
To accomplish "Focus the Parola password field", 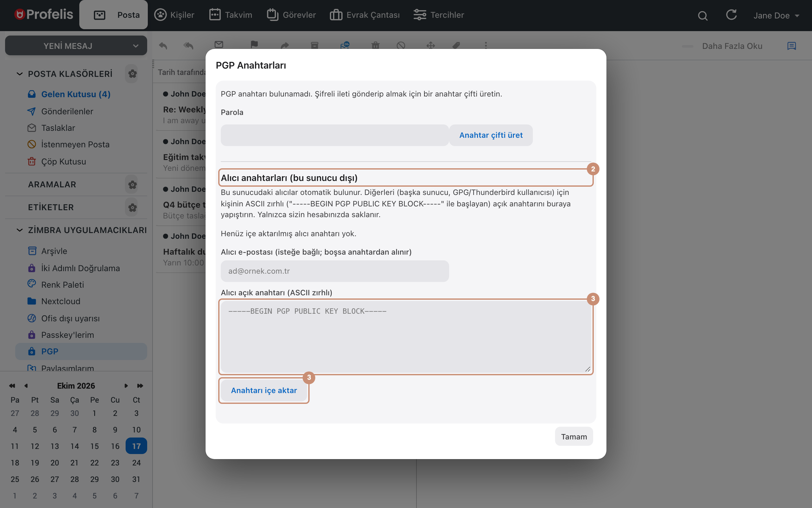I will point(335,135).
